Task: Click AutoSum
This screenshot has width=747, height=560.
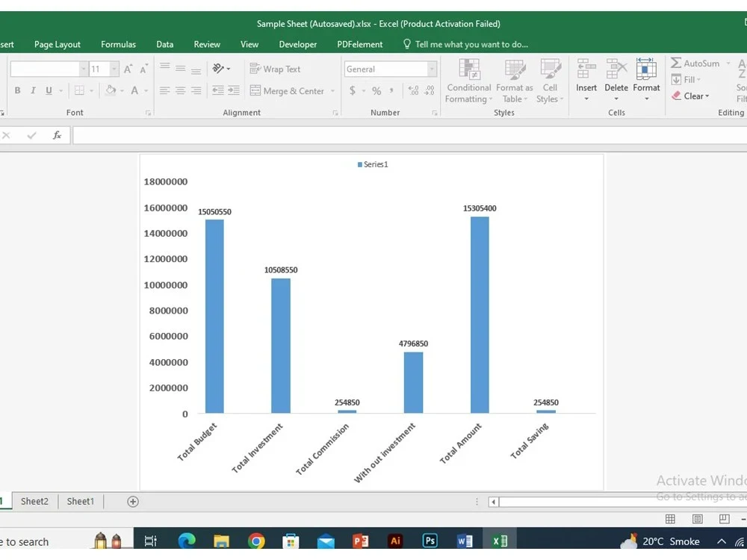Action: point(695,63)
